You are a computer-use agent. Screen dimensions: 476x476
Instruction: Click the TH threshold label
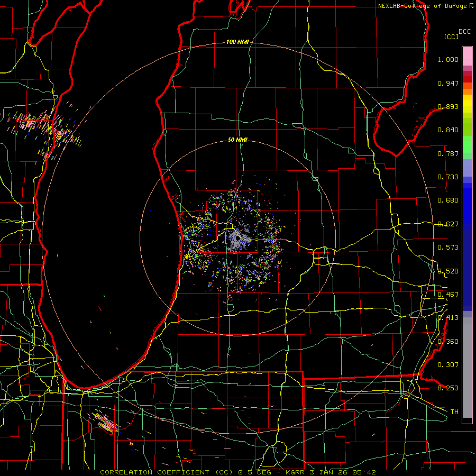pyautogui.click(x=454, y=411)
